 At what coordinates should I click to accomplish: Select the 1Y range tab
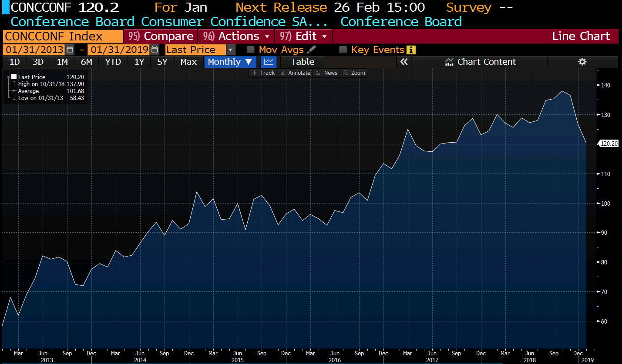[139, 62]
